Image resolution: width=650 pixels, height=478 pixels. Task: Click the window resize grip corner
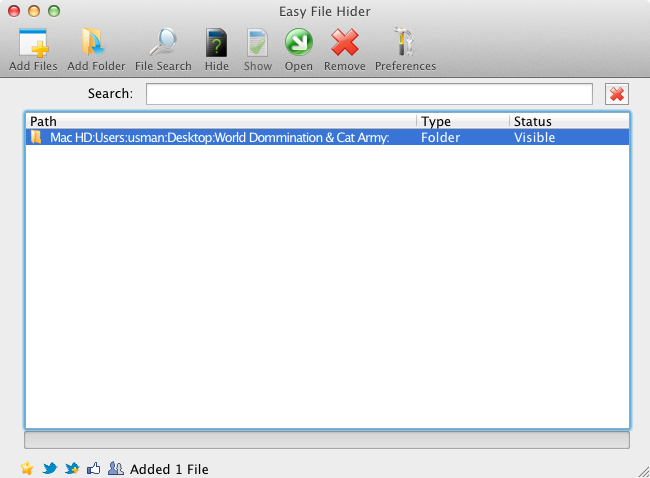[x=644, y=472]
